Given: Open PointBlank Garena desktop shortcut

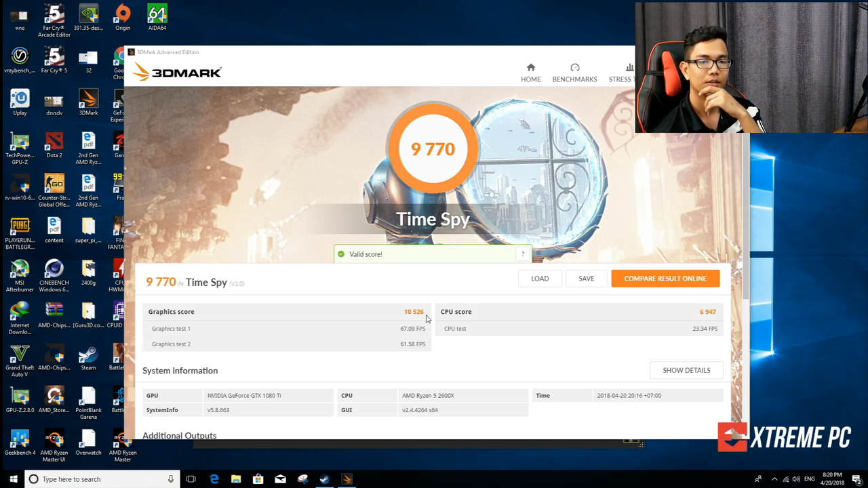Looking at the screenshot, I should (88, 403).
